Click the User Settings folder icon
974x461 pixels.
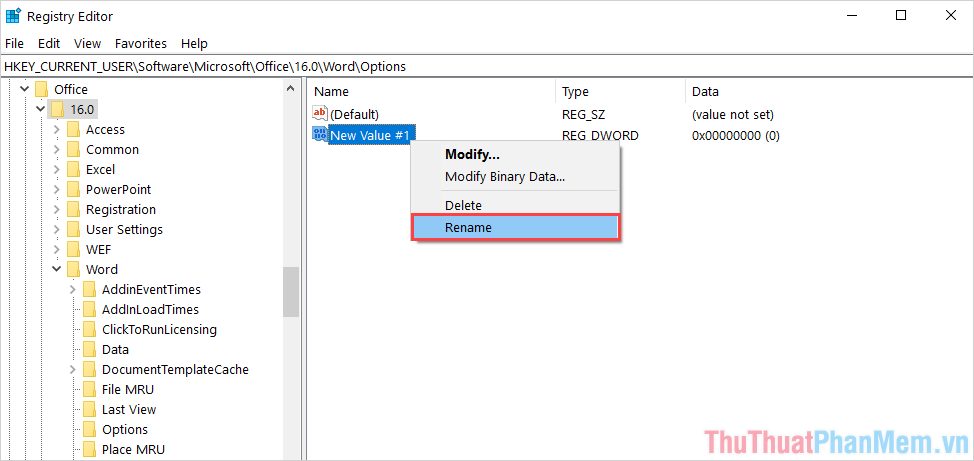tap(74, 229)
